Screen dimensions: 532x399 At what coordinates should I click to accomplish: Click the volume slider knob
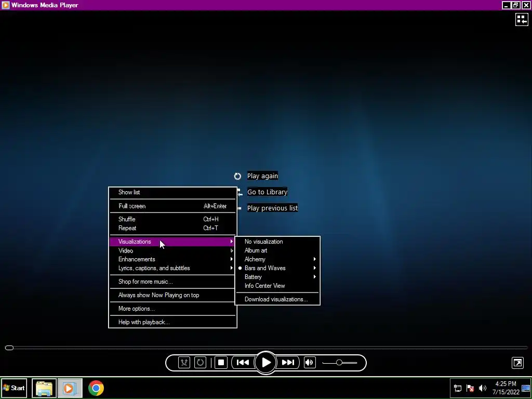339,362
